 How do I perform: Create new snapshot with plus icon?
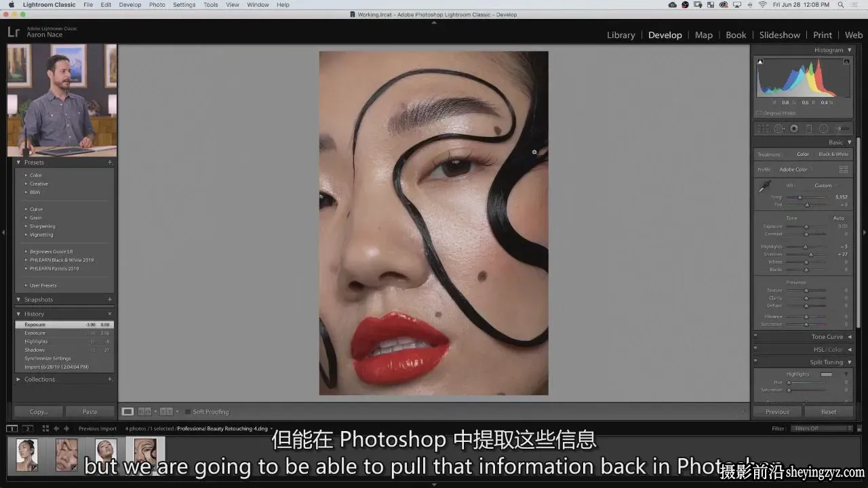point(110,300)
